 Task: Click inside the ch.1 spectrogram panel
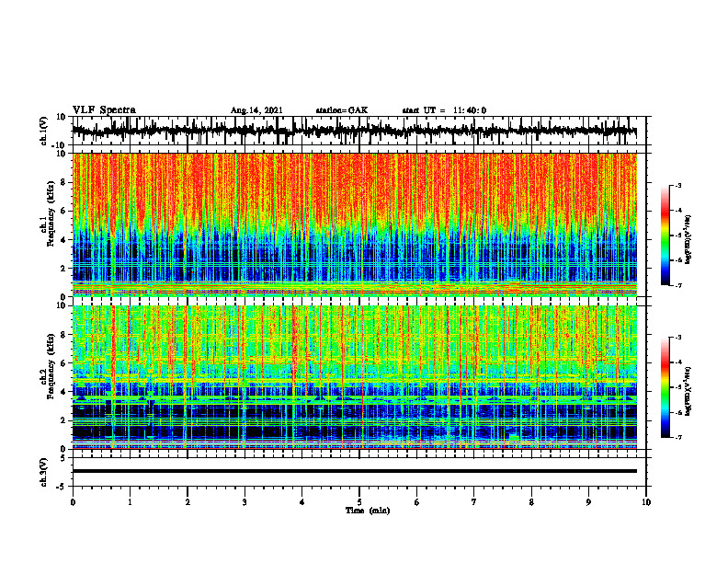[354, 224]
